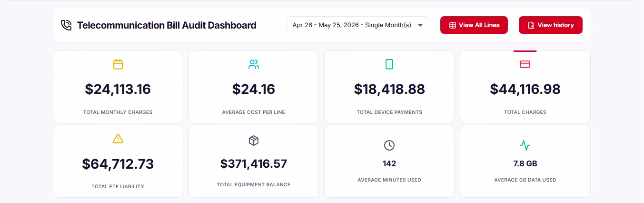The image size is (644, 203).
Task: Click the phone device icon above Total Device Payments
Action: pyautogui.click(x=389, y=64)
